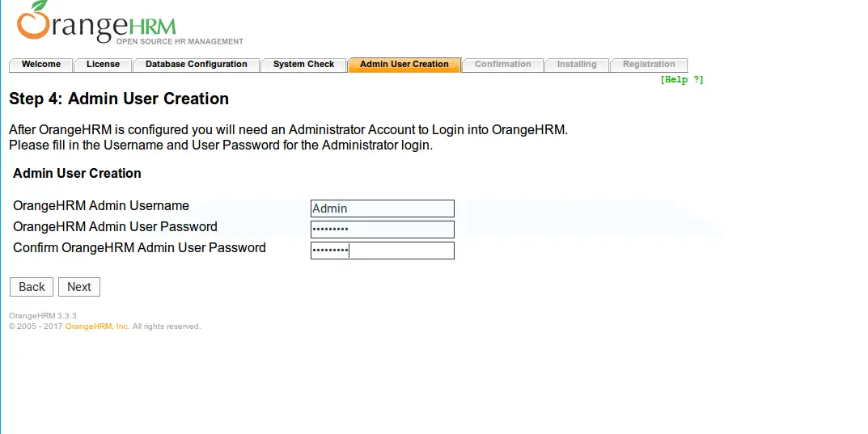Click the OrangeHRM 3.3.3 version text

[x=43, y=316]
